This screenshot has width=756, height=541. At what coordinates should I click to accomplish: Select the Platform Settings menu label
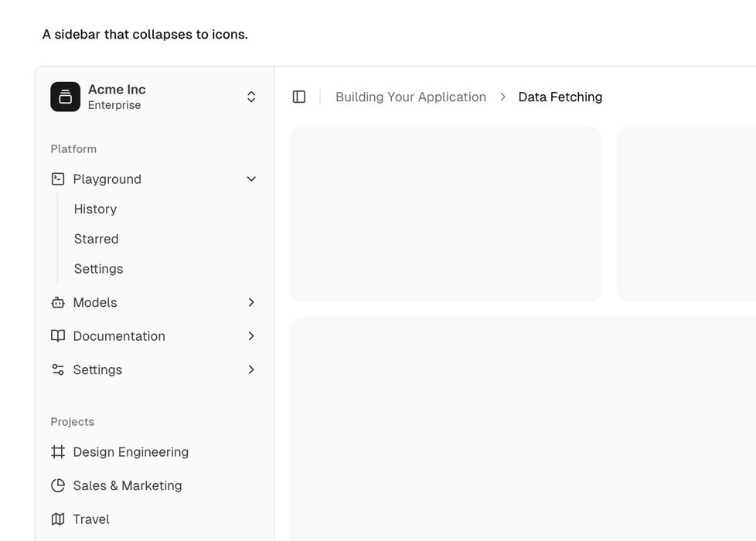(98, 370)
